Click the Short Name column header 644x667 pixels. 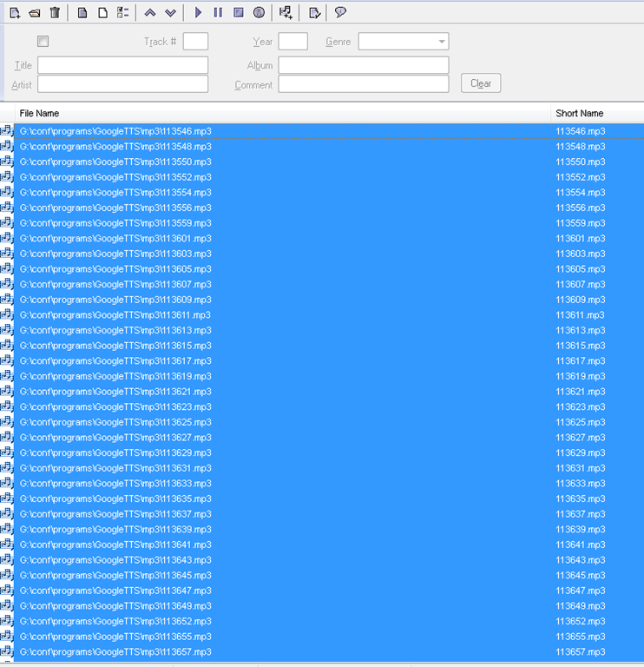579,113
